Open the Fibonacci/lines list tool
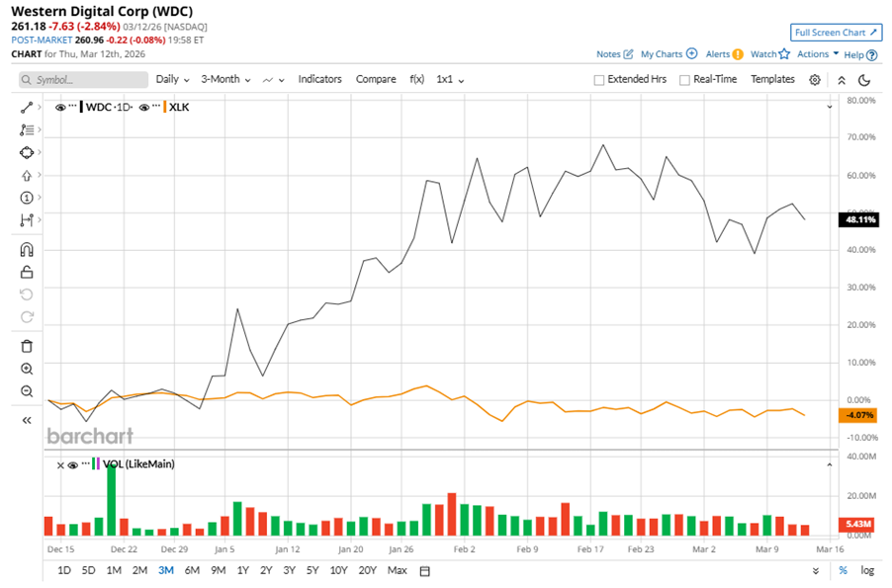Screen dimensions: 892x588 [x=26, y=129]
